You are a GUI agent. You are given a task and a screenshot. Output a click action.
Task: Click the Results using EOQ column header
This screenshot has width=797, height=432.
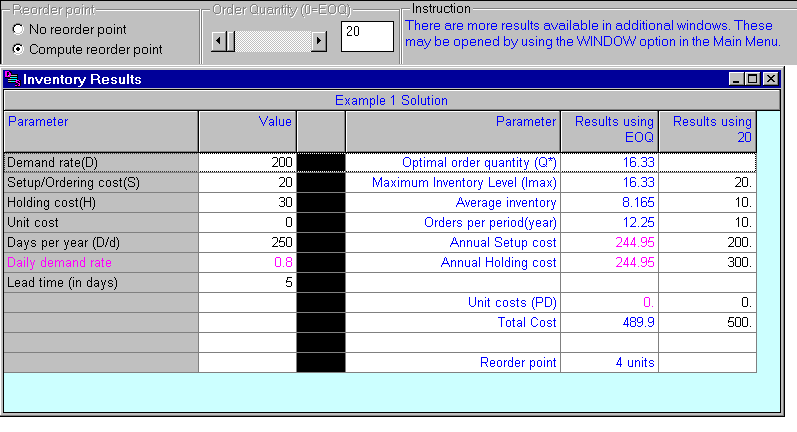point(609,130)
